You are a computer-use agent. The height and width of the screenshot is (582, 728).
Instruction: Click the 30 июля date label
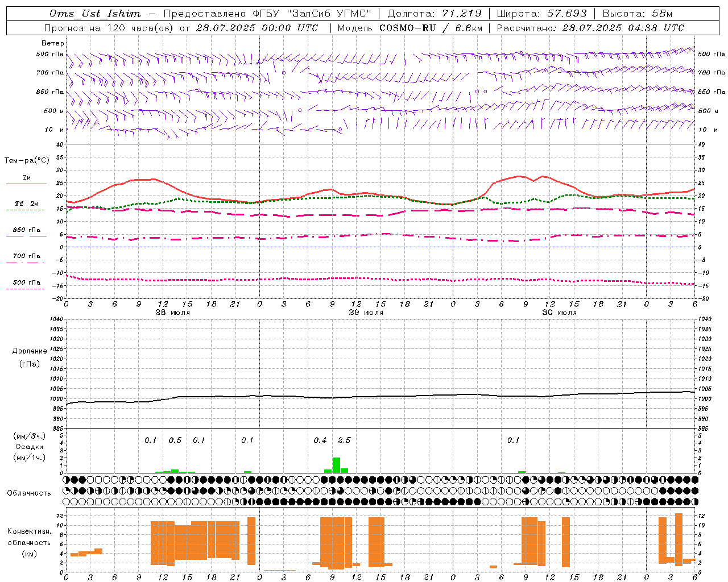[x=560, y=313]
